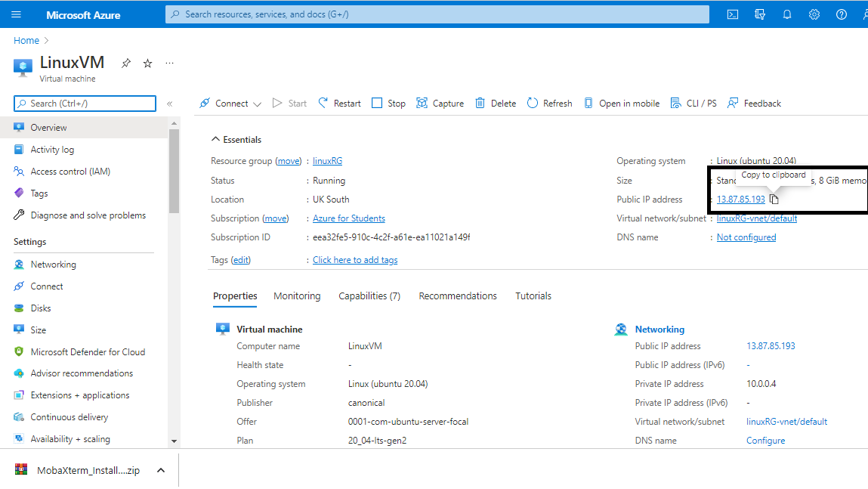The image size is (868, 489).
Task: Switch to the Properties tab
Action: [x=235, y=296]
